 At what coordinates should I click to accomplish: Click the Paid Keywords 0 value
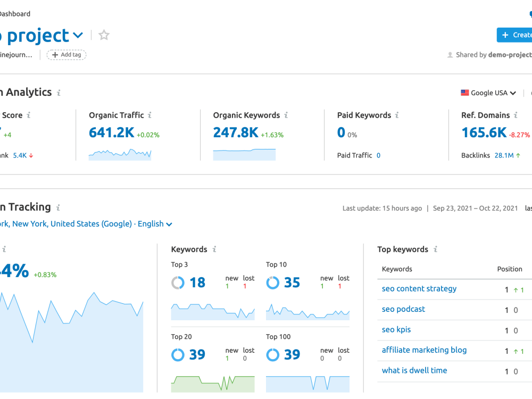pos(341,132)
